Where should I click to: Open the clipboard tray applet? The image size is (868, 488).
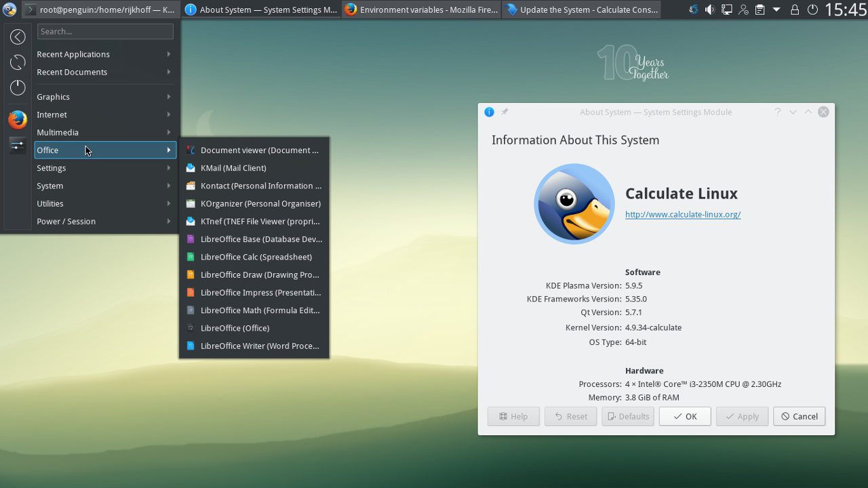pyautogui.click(x=759, y=9)
